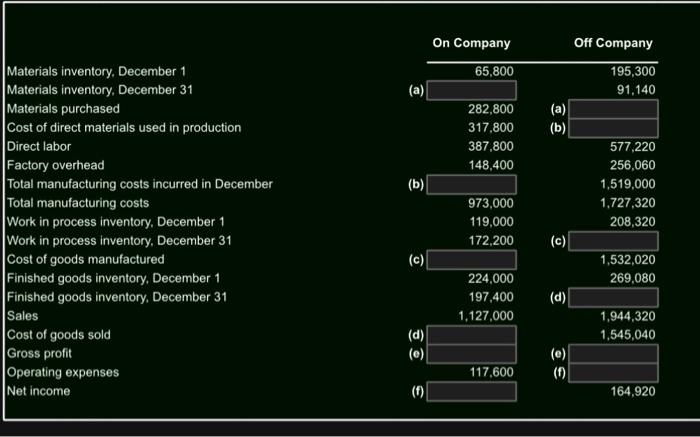Image resolution: width=700 pixels, height=437 pixels.
Task: Click the Materials inventory, December 31 label
Action: [100, 90]
